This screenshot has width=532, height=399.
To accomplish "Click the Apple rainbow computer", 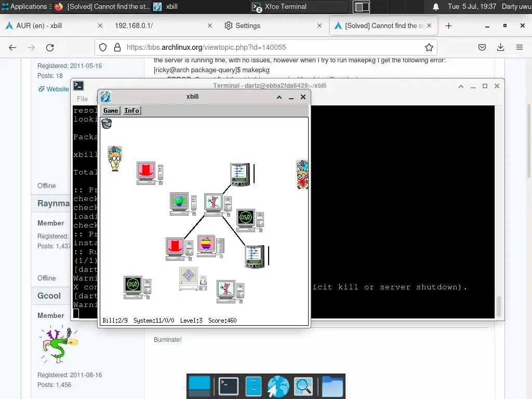I will tap(211, 246).
